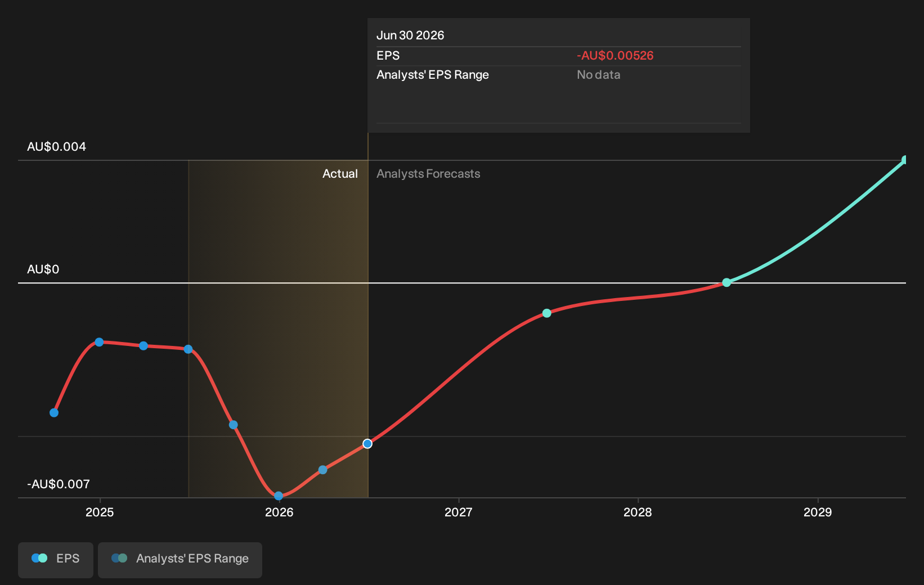Click the 'Jun 30 2026' tooltip date
924x585 pixels.
coord(410,35)
